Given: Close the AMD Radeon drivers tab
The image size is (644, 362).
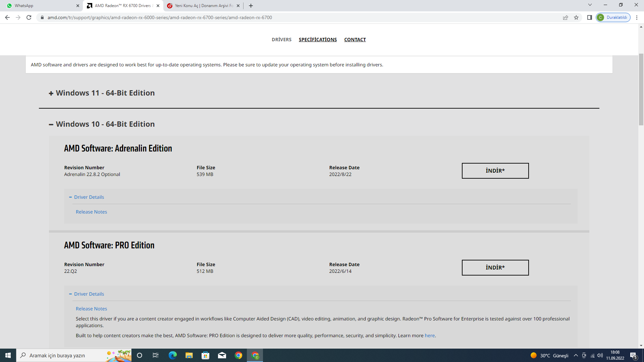Looking at the screenshot, I should 158,6.
